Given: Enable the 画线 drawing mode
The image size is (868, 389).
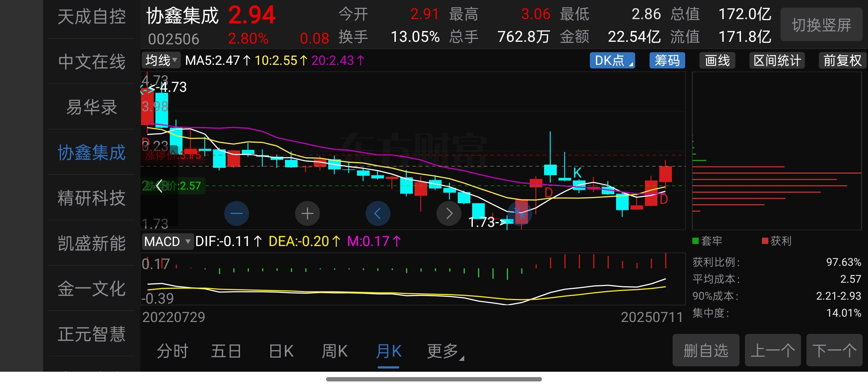Looking at the screenshot, I should [x=717, y=61].
